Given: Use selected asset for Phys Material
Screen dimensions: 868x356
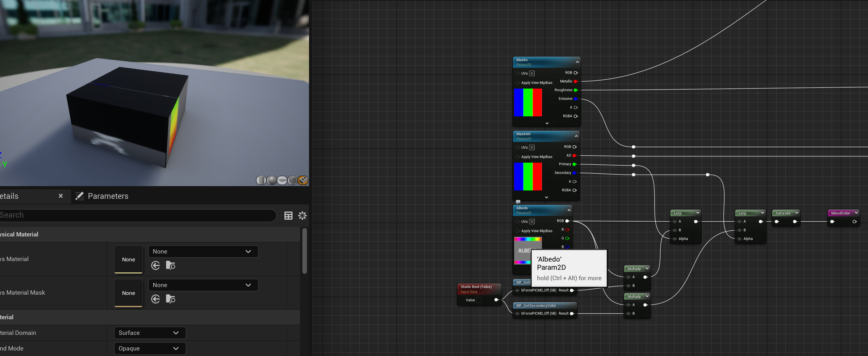Looking at the screenshot, I should click(x=156, y=266).
